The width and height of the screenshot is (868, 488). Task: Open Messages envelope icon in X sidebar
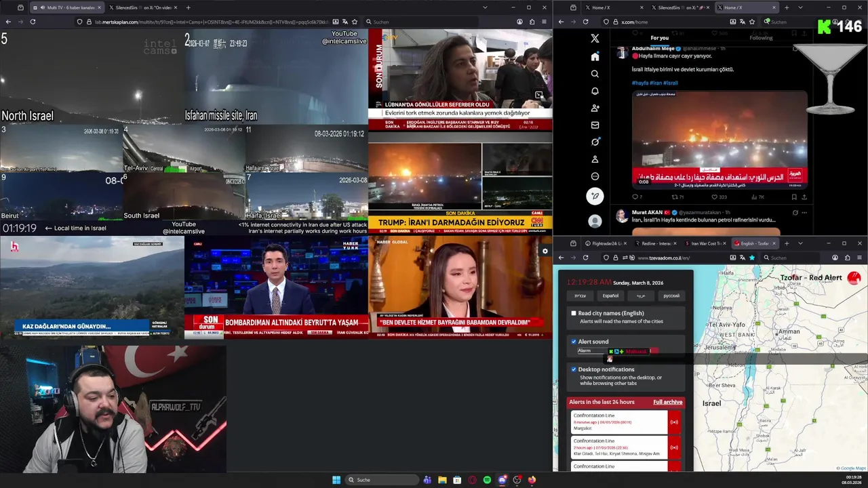click(595, 125)
